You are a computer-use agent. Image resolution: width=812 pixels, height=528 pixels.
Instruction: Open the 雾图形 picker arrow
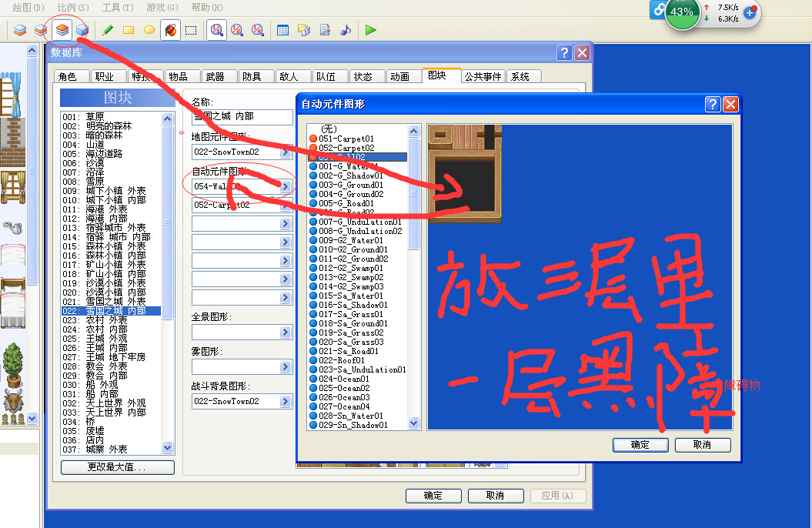[x=286, y=366]
